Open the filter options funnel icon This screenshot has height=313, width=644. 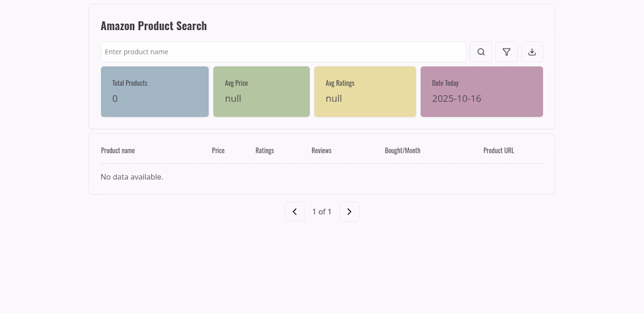pos(506,52)
